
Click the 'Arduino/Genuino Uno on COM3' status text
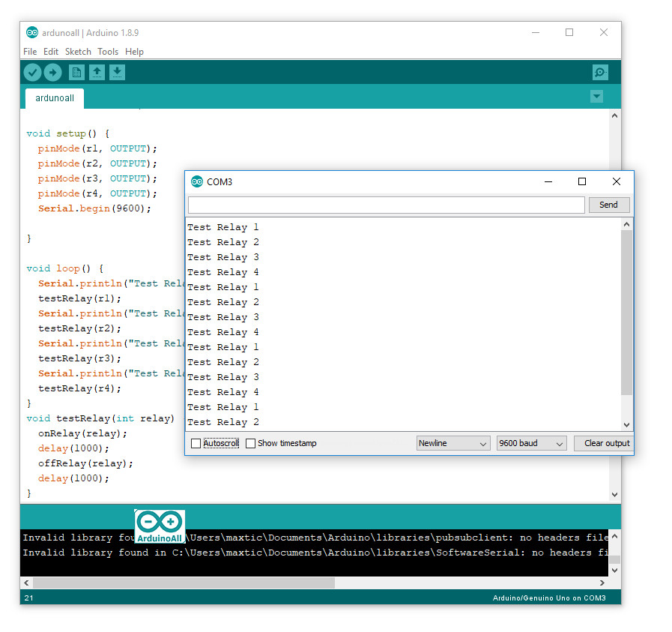pos(549,598)
